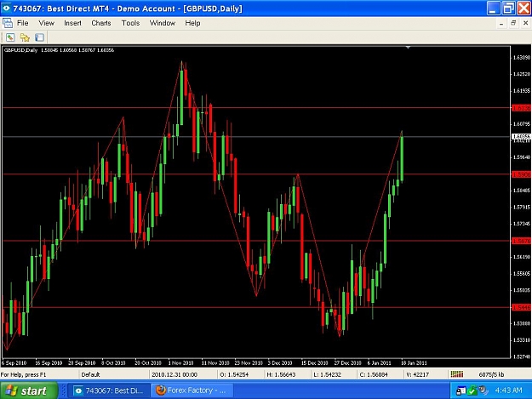
Task: Click the For Help, press F1 status text
Action: pyautogui.click(x=23, y=374)
